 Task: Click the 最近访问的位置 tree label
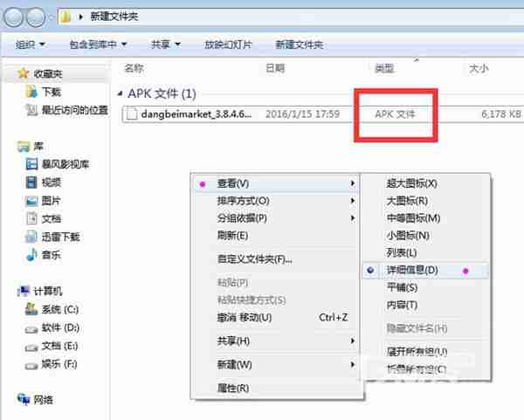click(x=75, y=110)
